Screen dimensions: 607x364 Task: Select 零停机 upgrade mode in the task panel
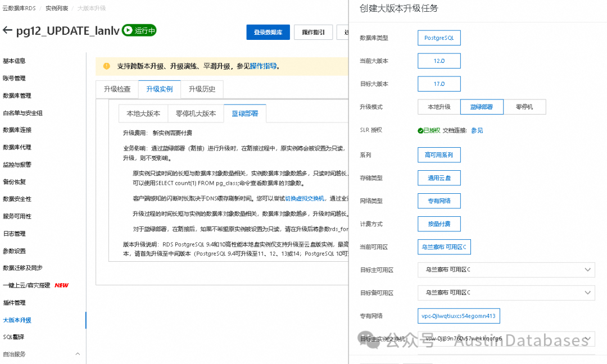coord(524,107)
